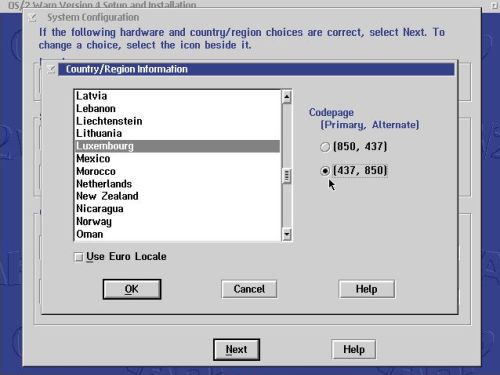Pick Morocco from the country list
The height and width of the screenshot is (375, 500).
pos(178,171)
